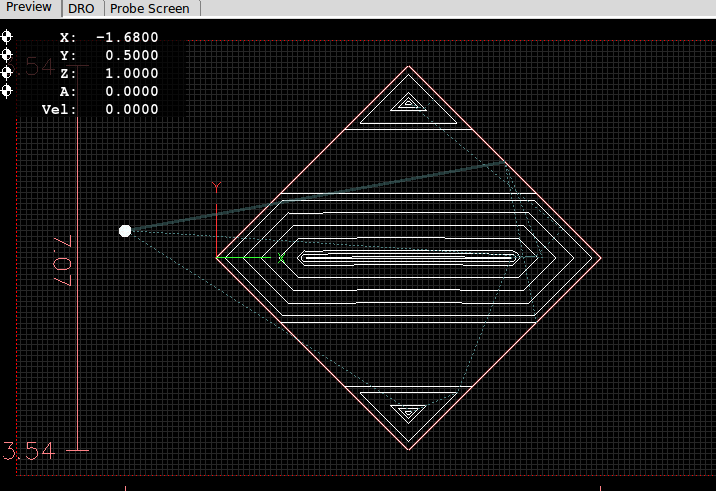Select the top triangle pocket toolpath

(x=408, y=103)
